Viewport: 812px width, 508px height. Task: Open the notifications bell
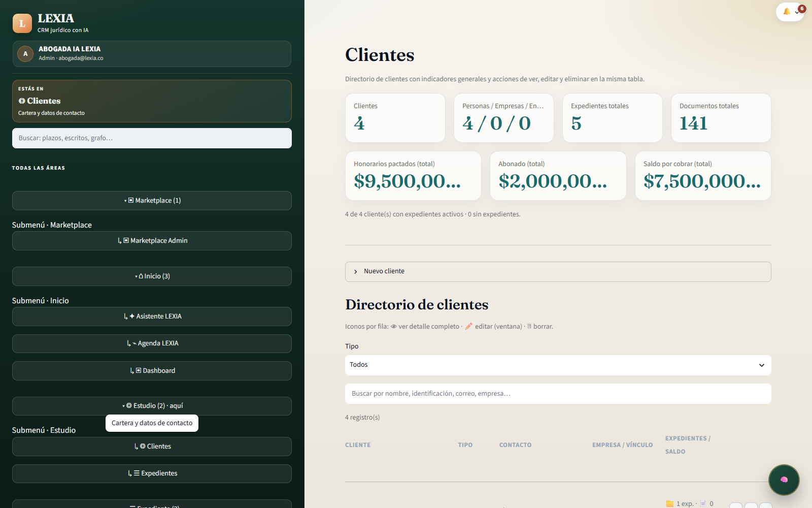(x=786, y=12)
